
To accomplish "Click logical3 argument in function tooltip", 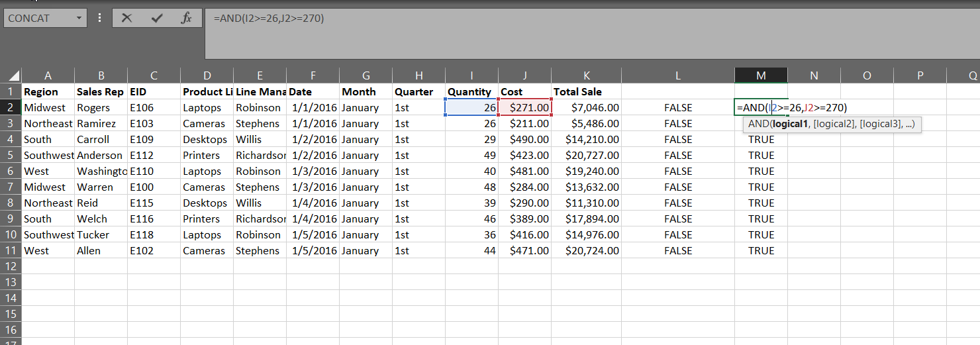I will point(880,124).
